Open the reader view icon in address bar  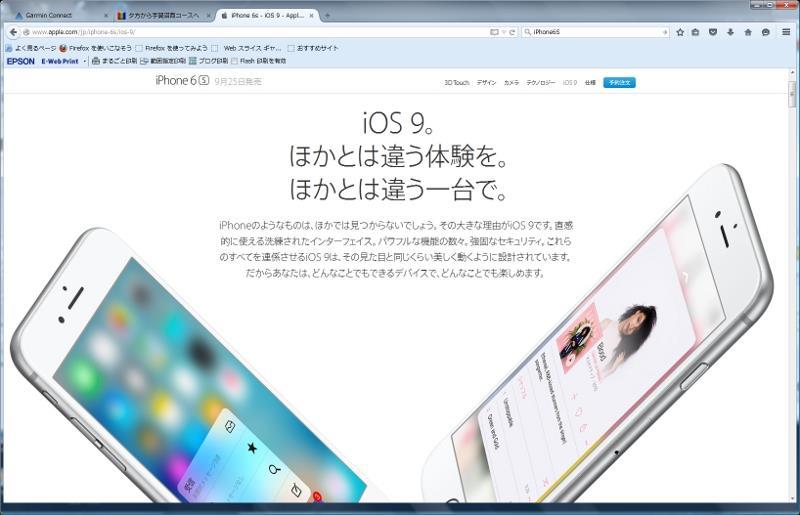[494, 32]
